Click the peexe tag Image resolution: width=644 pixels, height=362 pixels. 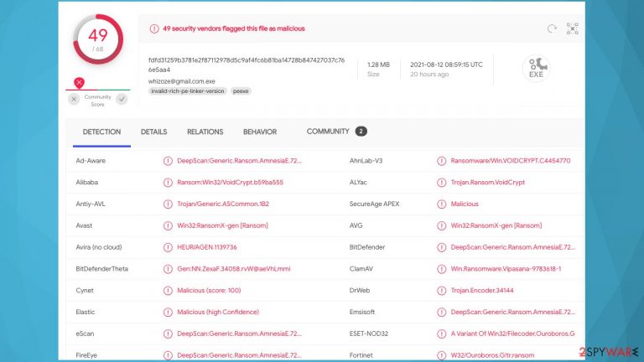pos(241,91)
